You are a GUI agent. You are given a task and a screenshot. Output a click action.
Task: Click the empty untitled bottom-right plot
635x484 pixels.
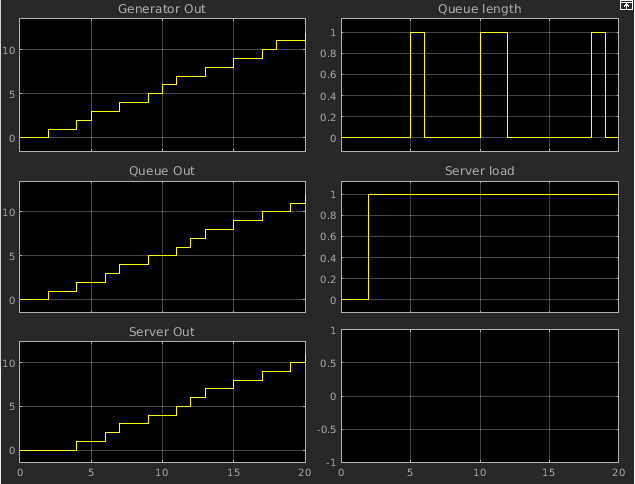click(479, 396)
